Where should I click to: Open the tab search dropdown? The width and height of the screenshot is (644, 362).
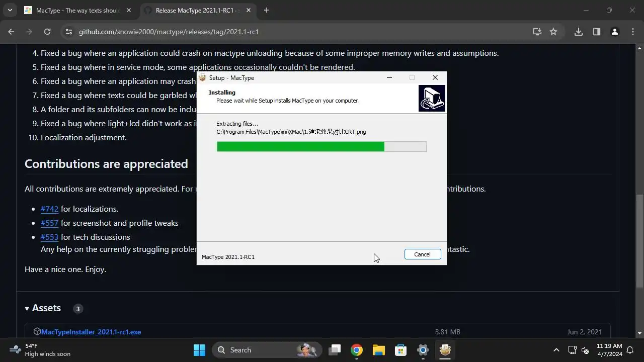[x=10, y=10]
